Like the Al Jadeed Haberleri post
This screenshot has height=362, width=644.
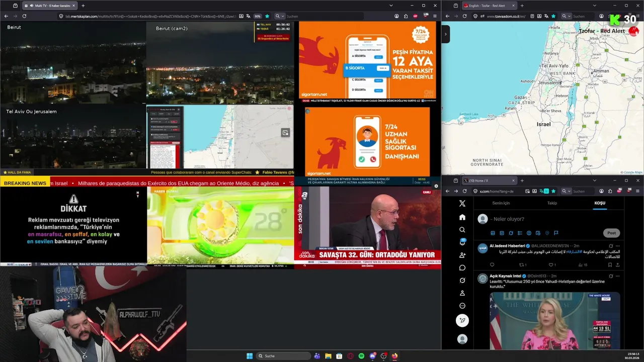[x=552, y=264]
